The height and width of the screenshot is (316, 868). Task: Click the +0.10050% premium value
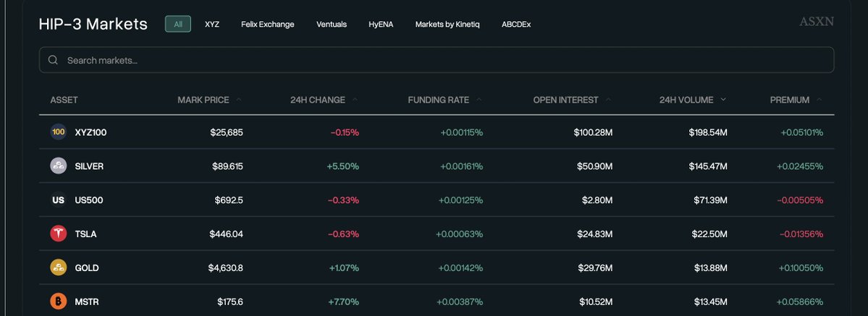click(x=801, y=268)
